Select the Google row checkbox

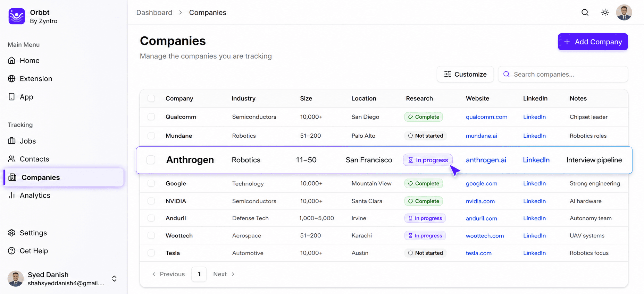[151, 183]
